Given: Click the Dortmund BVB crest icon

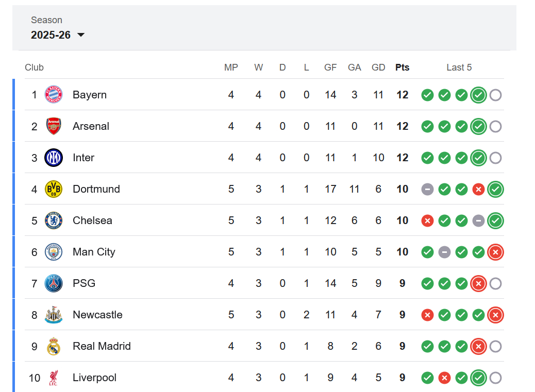Looking at the screenshot, I should [54, 189].
